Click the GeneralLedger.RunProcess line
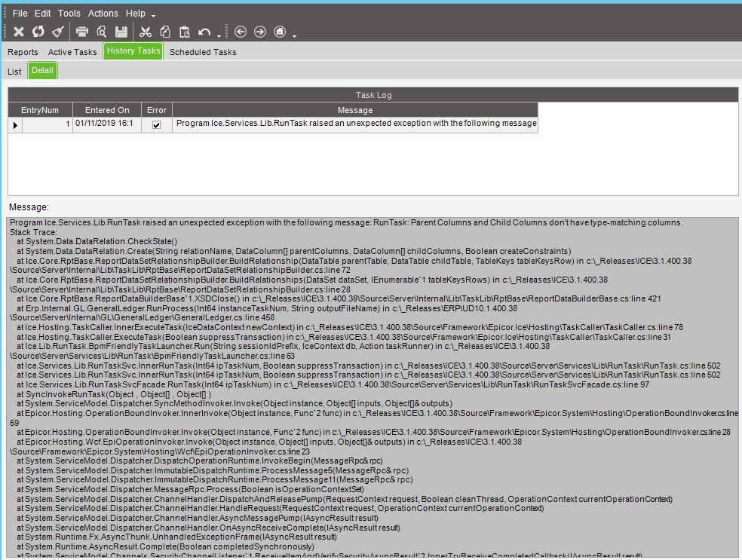 (x=267, y=308)
